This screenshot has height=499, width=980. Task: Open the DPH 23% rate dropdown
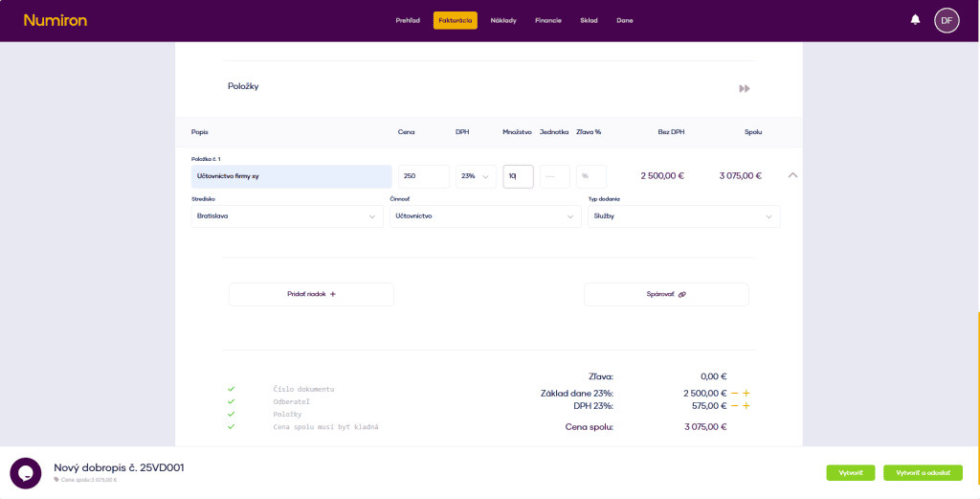point(476,176)
